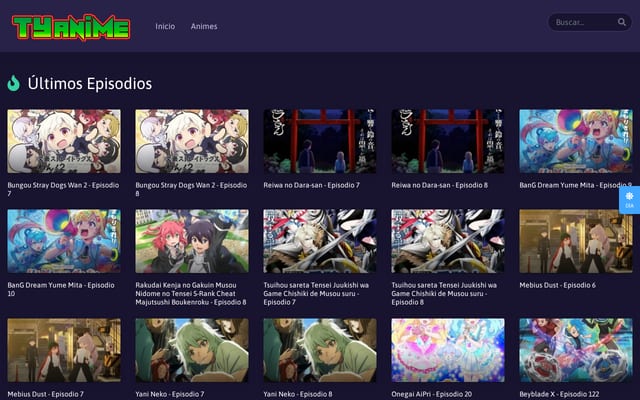Click the Beyblade X - Episodio 122 title
640x400 pixels.
(x=560, y=394)
